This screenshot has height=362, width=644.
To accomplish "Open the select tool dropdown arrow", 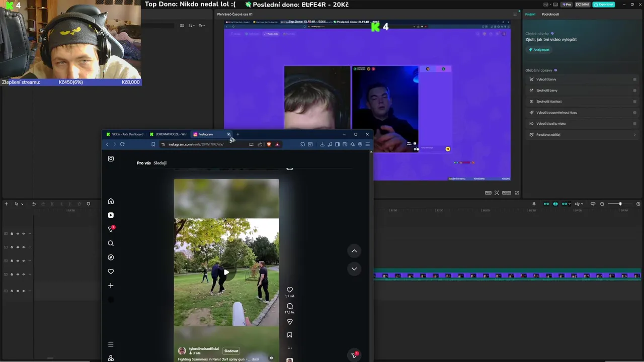I will pos(22,204).
